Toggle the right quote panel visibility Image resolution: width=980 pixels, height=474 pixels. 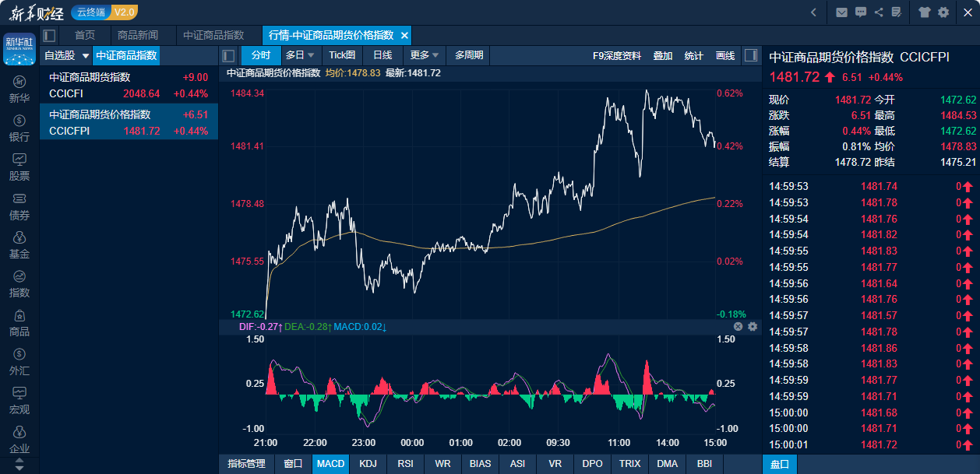pos(751,55)
